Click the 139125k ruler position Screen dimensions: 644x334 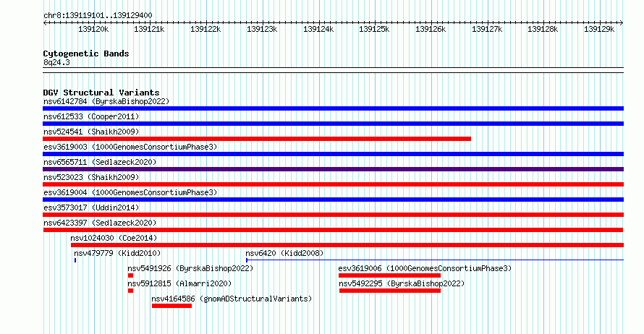pos(375,29)
